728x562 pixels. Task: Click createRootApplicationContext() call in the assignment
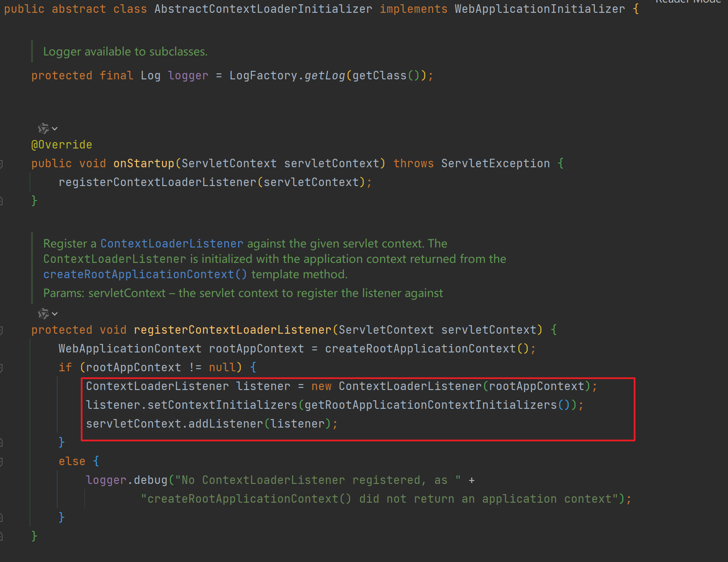(x=427, y=349)
